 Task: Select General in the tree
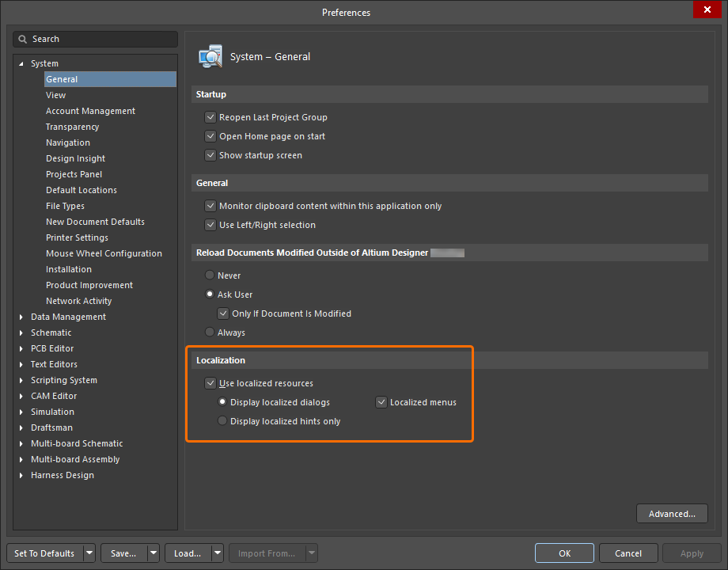pyautogui.click(x=111, y=79)
